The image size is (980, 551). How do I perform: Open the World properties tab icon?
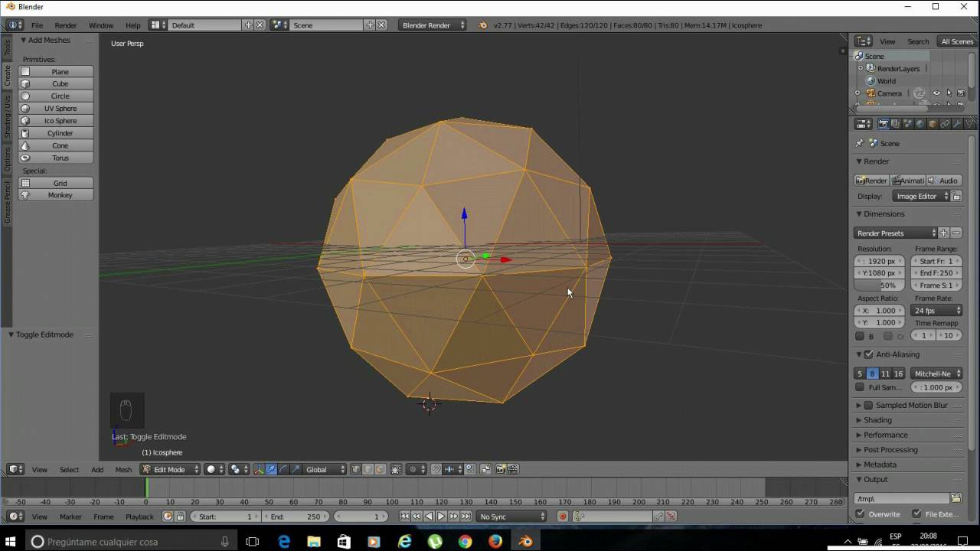click(x=920, y=123)
